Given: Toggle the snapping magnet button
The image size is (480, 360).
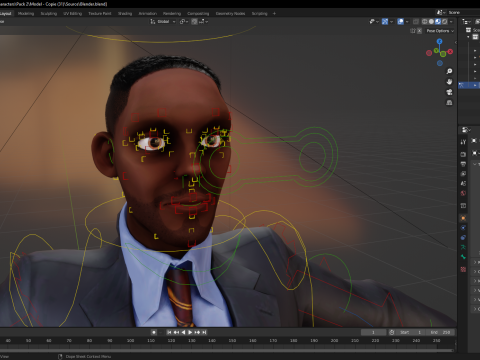Looking at the screenshot, I should [194, 21].
